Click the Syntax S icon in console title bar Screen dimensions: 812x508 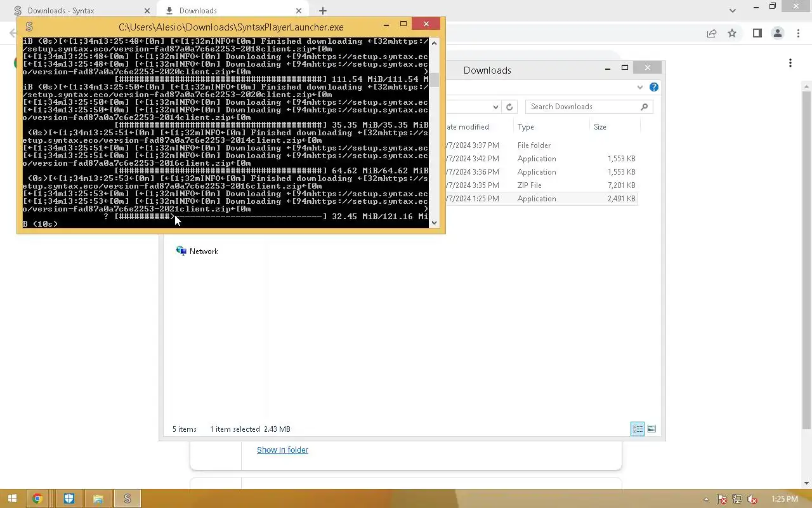(x=29, y=27)
